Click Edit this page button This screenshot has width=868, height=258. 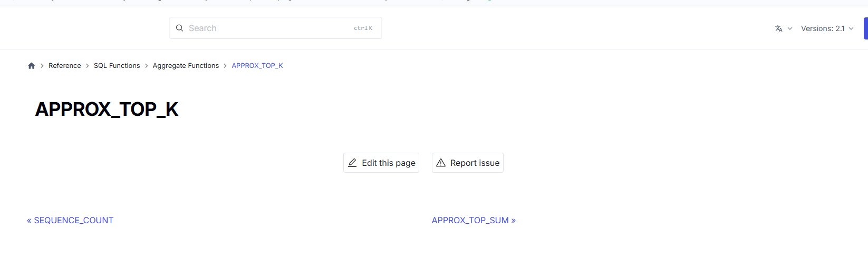[x=381, y=163]
